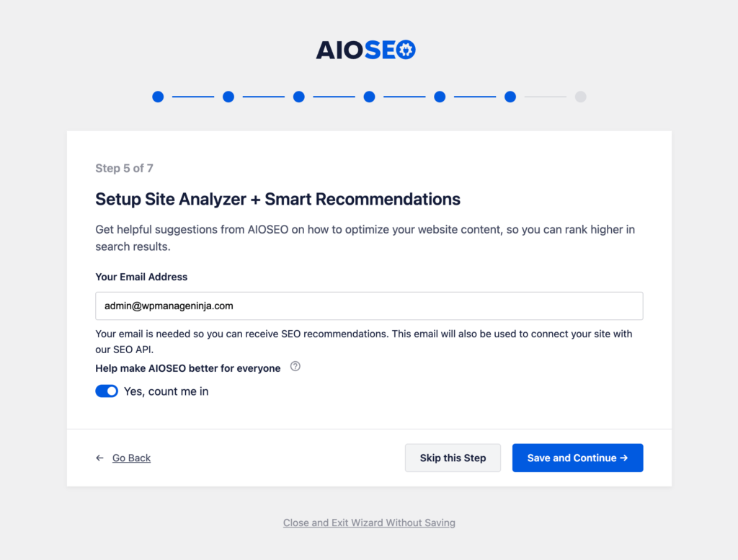Image resolution: width=738 pixels, height=560 pixels.
Task: Select the first step dot on the progress bar
Action: point(158,97)
